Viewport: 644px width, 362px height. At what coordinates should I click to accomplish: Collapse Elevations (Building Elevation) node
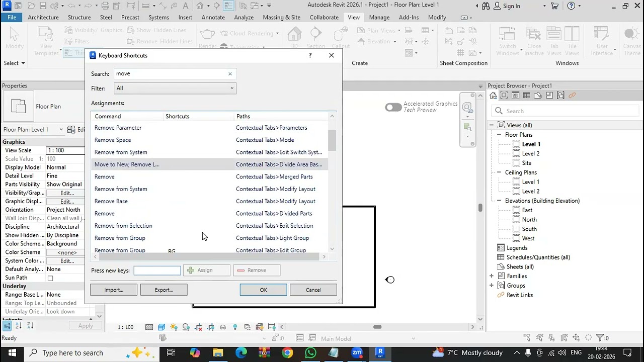500,201
